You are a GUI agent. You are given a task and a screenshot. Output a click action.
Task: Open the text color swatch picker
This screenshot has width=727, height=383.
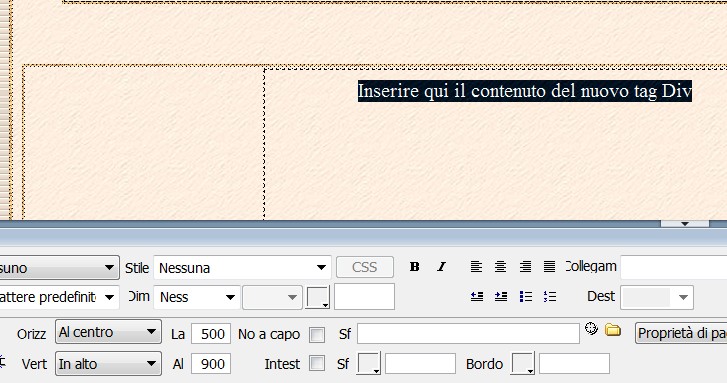click(x=318, y=297)
